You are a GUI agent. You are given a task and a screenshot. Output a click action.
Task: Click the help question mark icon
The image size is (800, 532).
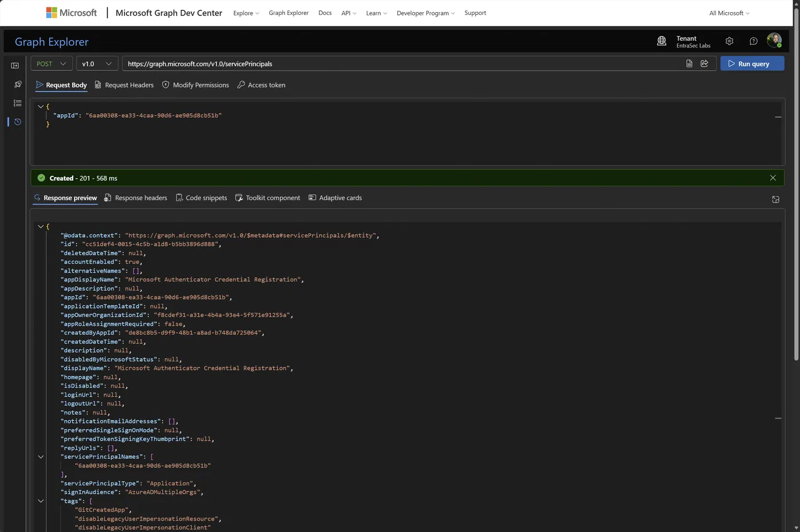(754, 41)
